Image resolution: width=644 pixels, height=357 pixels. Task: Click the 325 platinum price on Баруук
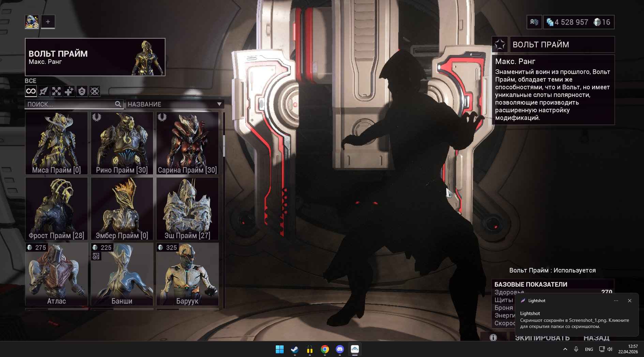click(x=167, y=247)
